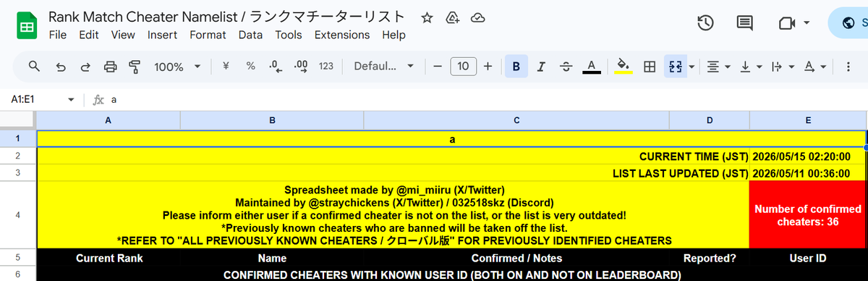Image resolution: width=868 pixels, height=281 pixels.
Task: Open the Extensions menu
Action: (x=342, y=35)
